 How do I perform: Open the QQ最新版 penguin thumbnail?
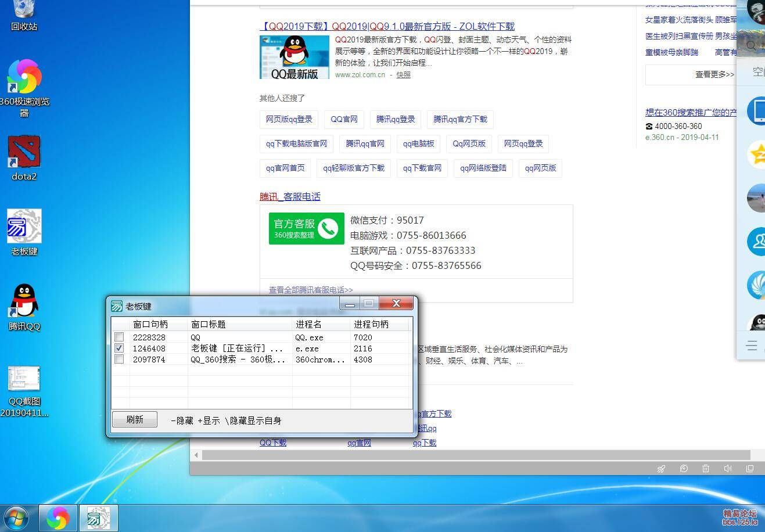[x=294, y=57]
